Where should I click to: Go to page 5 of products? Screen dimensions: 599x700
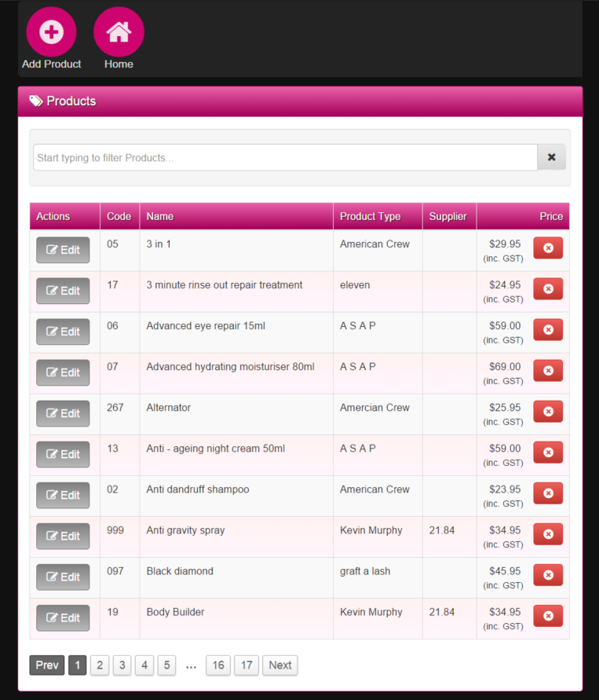point(166,665)
